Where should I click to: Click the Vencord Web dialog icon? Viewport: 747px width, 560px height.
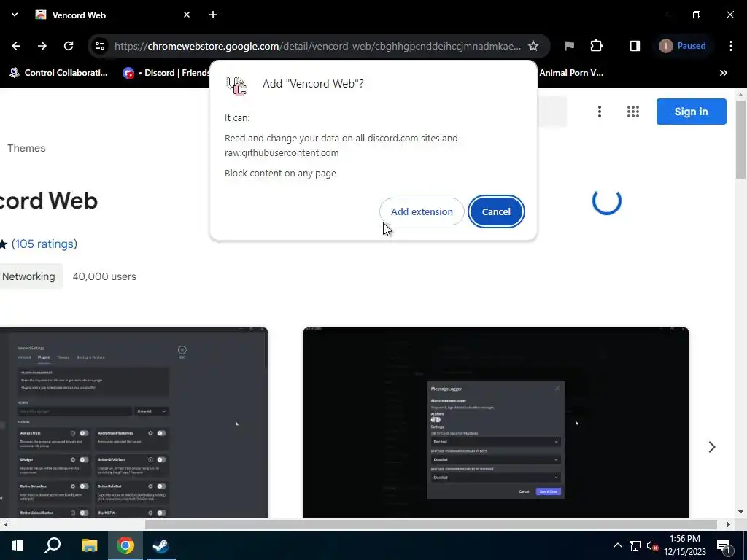click(236, 86)
